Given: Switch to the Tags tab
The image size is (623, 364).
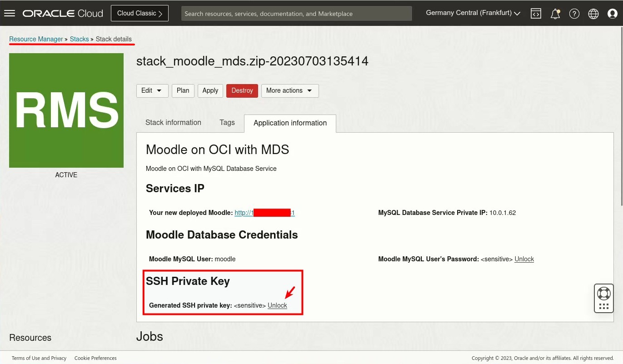Looking at the screenshot, I should tap(227, 122).
